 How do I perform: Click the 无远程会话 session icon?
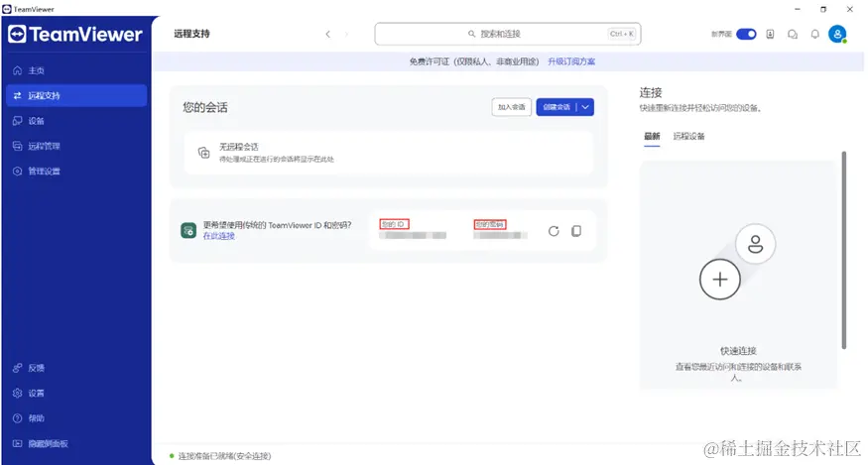point(203,153)
